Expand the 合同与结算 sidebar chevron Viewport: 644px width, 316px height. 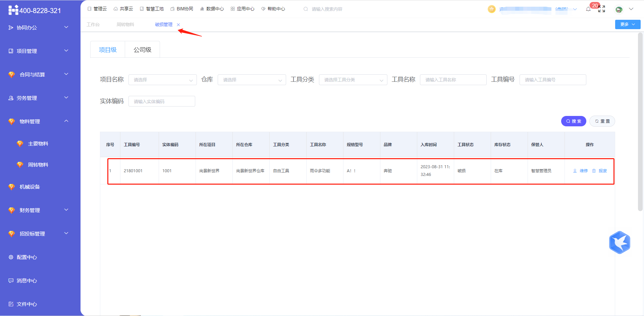[66, 74]
